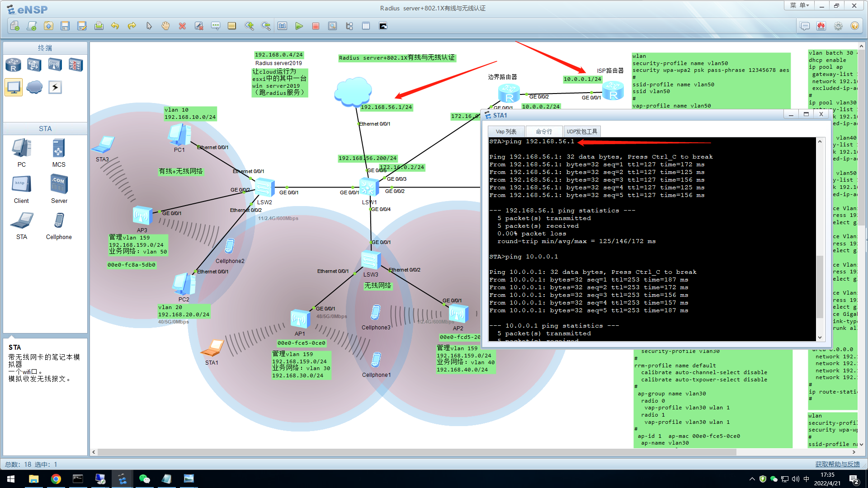Zoom in on the topology canvas

[x=249, y=26]
